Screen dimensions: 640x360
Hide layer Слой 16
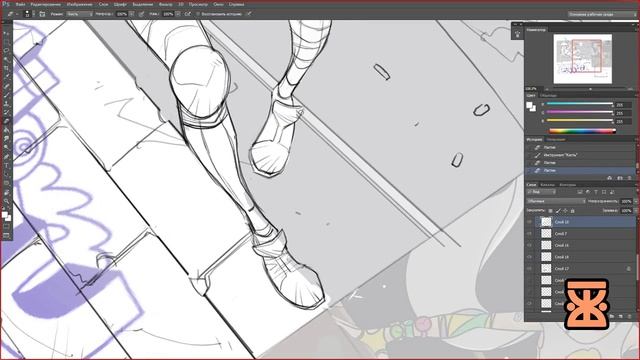[529, 245]
